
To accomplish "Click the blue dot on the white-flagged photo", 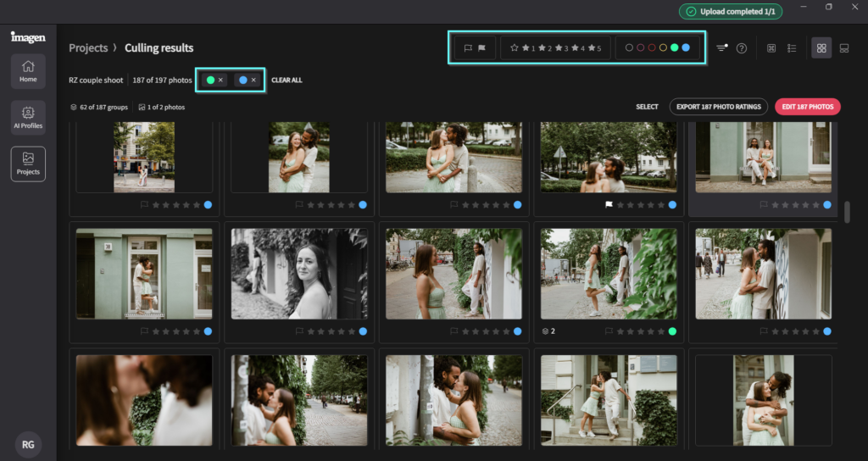I will point(672,205).
